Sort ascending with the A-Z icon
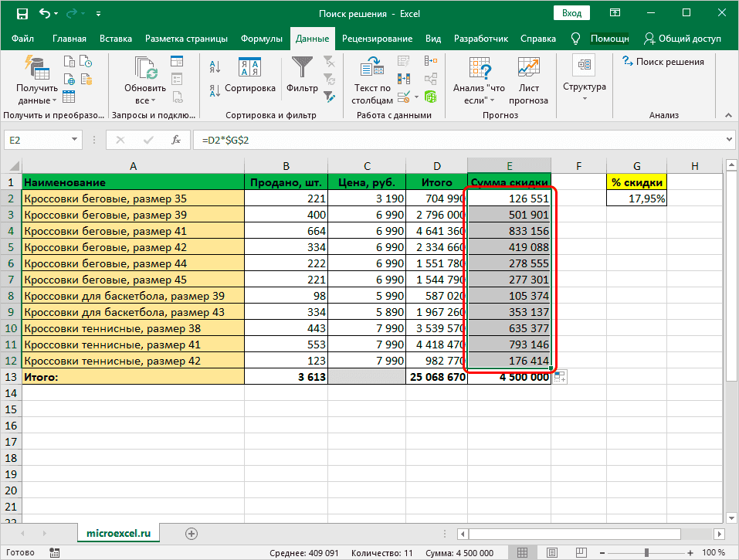The height and width of the screenshot is (560, 739). coord(215,67)
